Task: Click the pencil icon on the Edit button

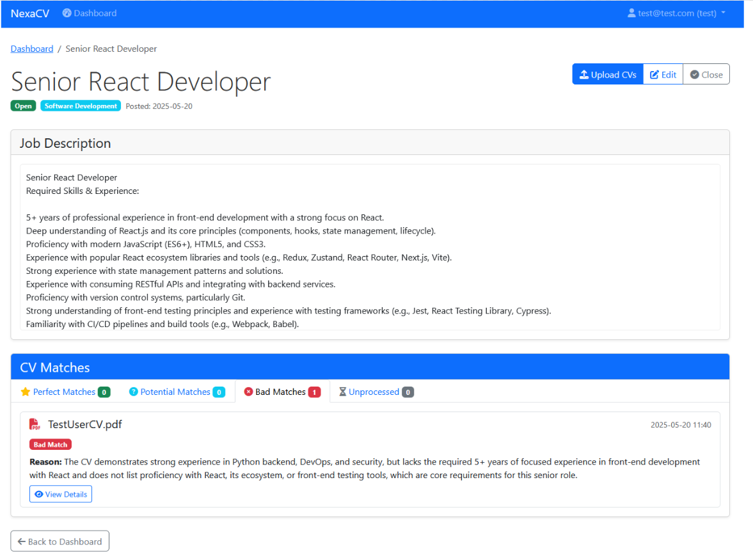Action: 654,74
